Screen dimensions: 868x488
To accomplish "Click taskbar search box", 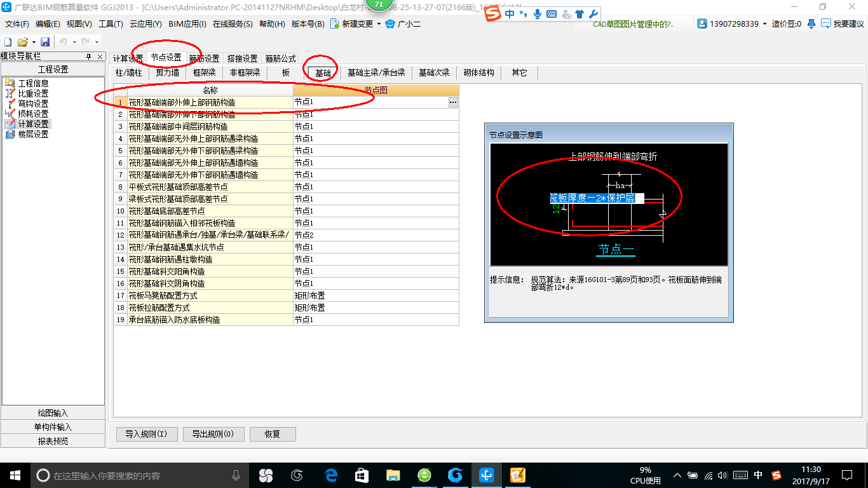I will [x=140, y=475].
